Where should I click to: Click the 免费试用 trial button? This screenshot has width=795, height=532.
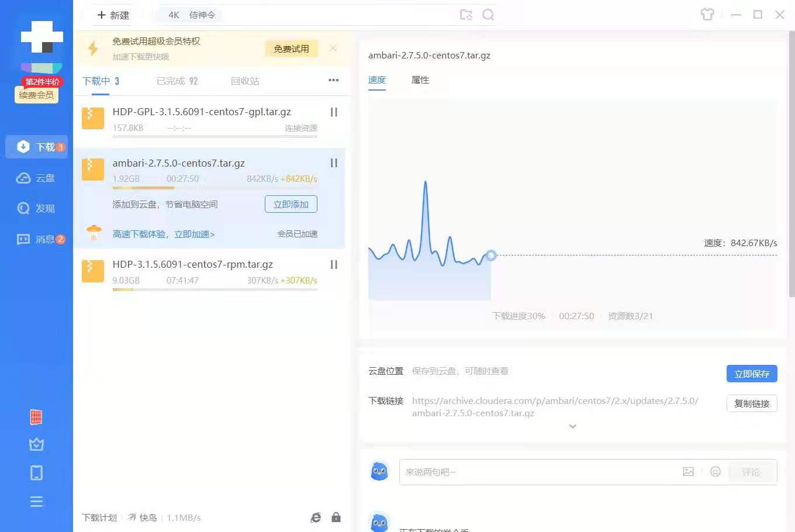click(x=291, y=49)
